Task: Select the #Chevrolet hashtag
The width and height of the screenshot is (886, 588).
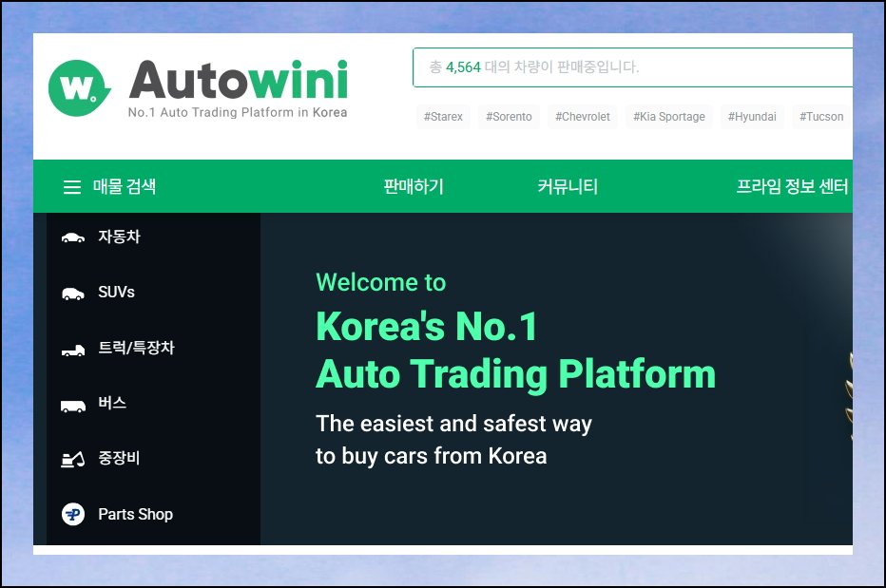Action: (x=582, y=116)
